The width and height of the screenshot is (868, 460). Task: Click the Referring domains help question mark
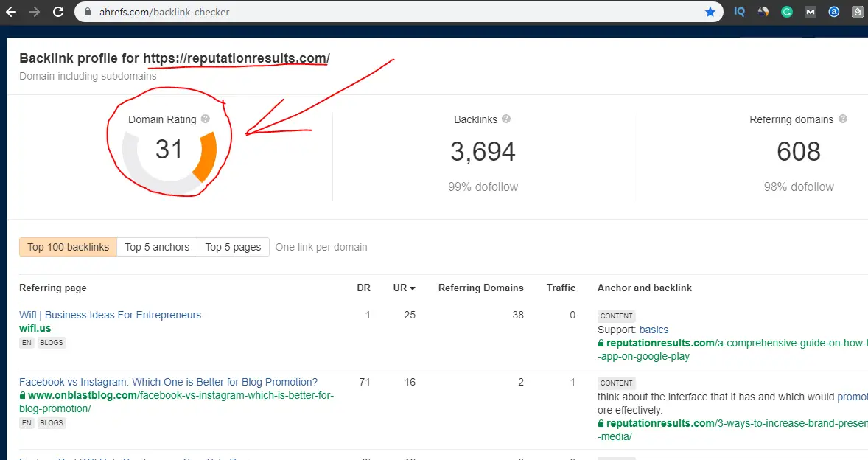tap(842, 119)
